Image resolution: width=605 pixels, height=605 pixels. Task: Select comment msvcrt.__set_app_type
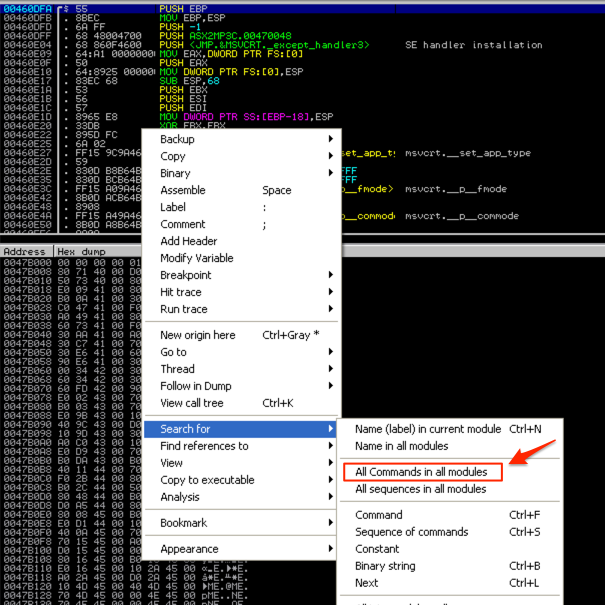(468, 153)
